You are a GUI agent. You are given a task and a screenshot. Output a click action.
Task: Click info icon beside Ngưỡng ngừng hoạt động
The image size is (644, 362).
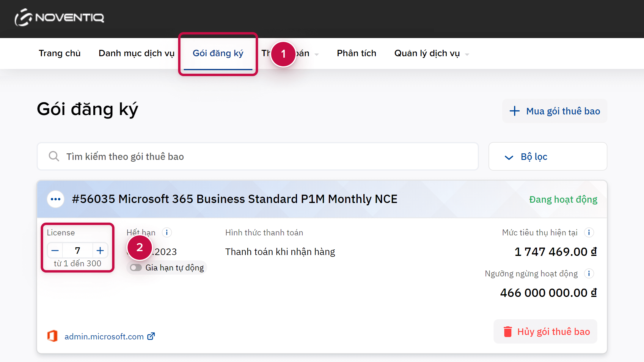click(x=589, y=273)
